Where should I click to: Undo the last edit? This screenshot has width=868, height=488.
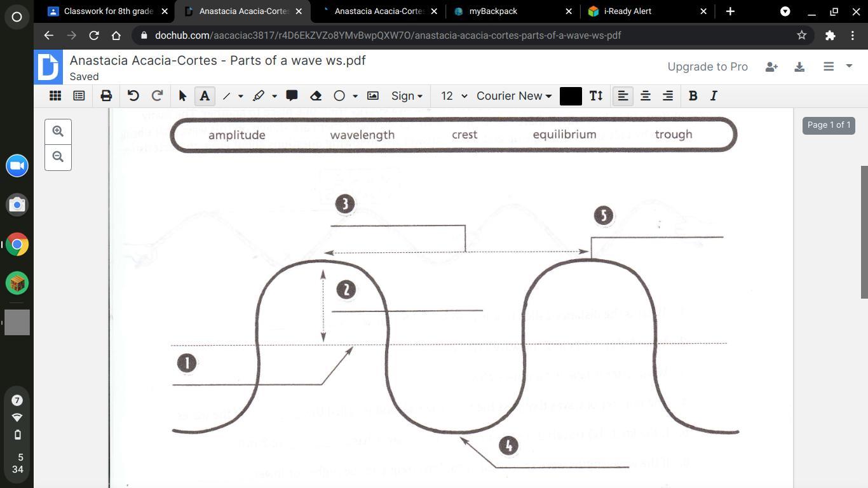coord(133,96)
